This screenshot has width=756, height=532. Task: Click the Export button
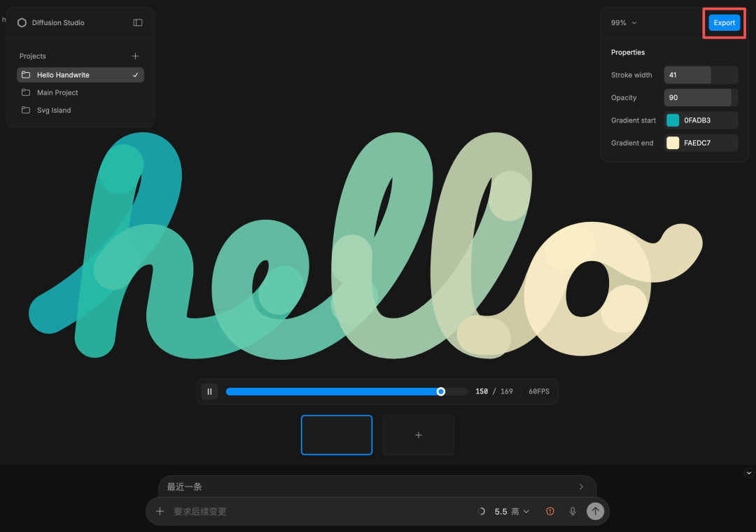click(724, 22)
